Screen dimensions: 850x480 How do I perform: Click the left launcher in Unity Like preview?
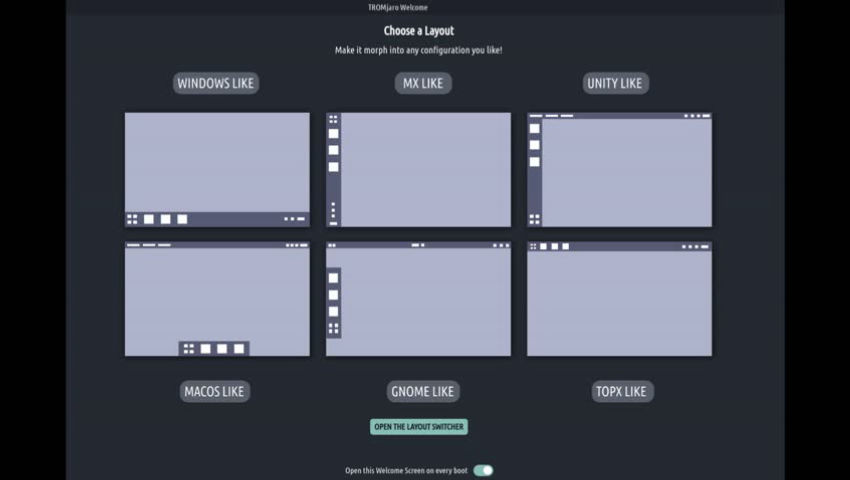click(x=534, y=170)
